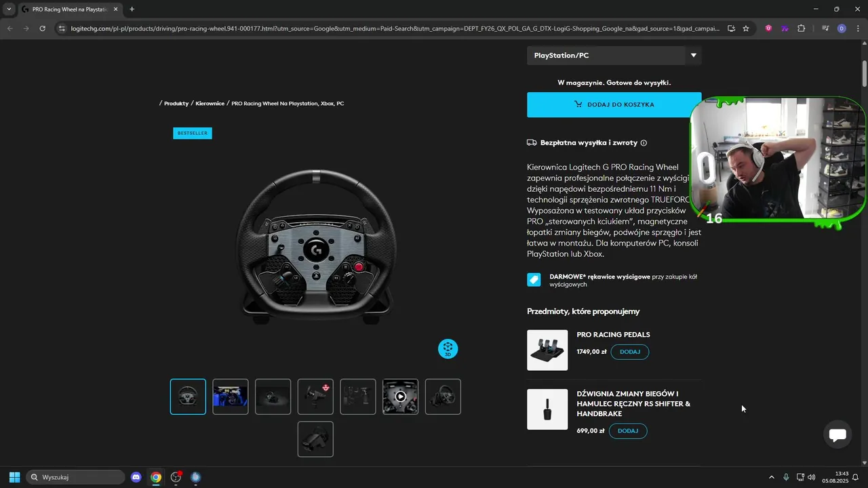
Task: Click the page address URL bar
Action: click(x=395, y=28)
